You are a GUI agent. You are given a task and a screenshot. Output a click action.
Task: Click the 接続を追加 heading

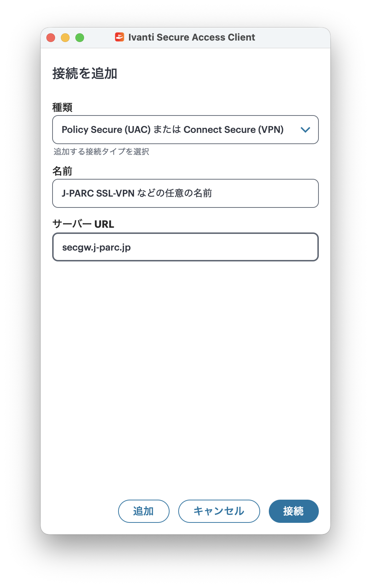[x=85, y=73]
